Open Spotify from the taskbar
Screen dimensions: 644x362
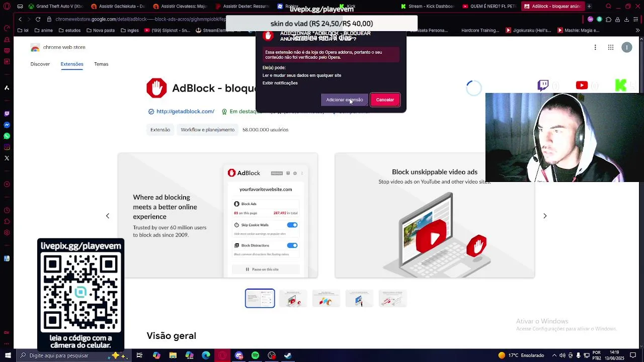(255, 355)
